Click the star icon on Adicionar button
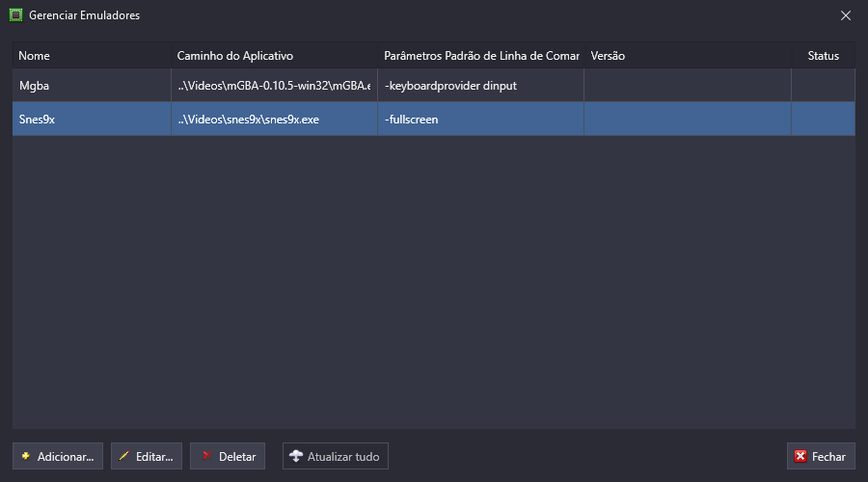This screenshot has height=482, width=868. [x=26, y=457]
